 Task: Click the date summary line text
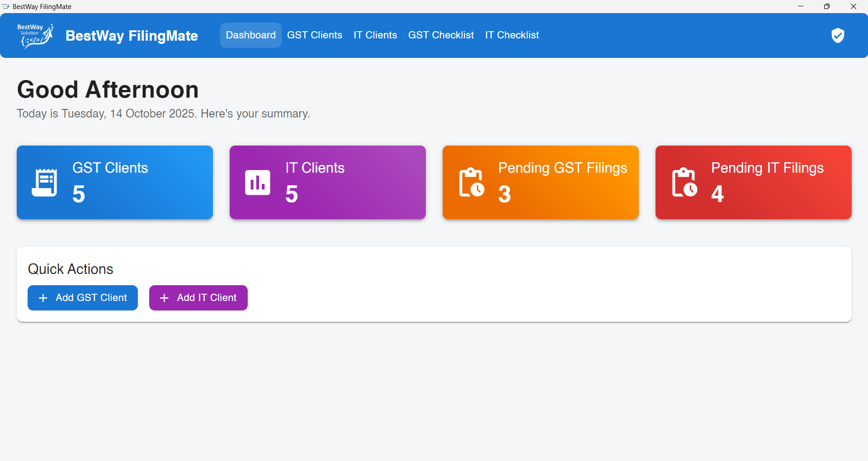163,113
